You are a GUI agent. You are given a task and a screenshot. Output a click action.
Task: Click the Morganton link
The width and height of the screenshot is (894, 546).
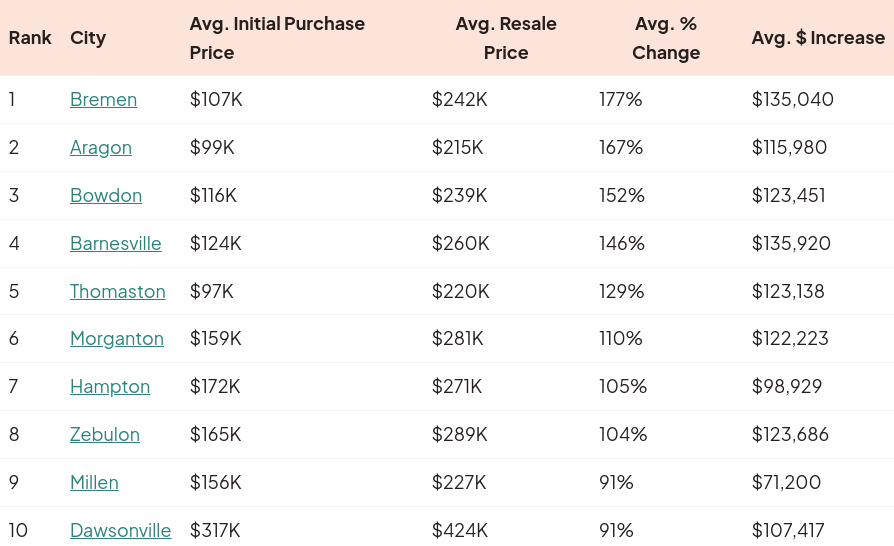click(117, 339)
